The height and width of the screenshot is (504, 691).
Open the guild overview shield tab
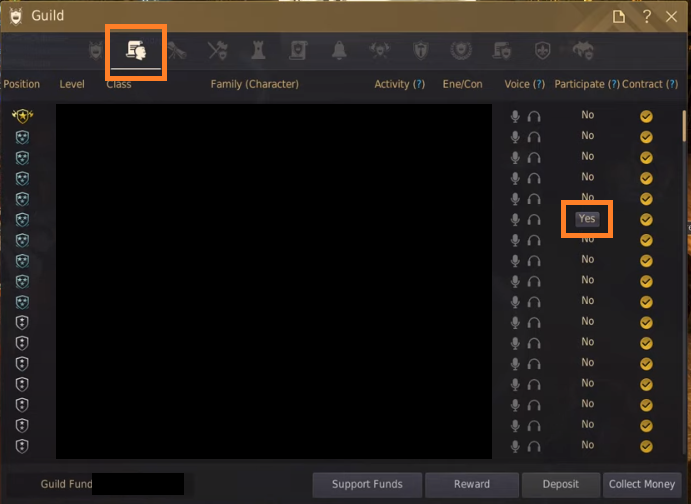[x=96, y=51]
